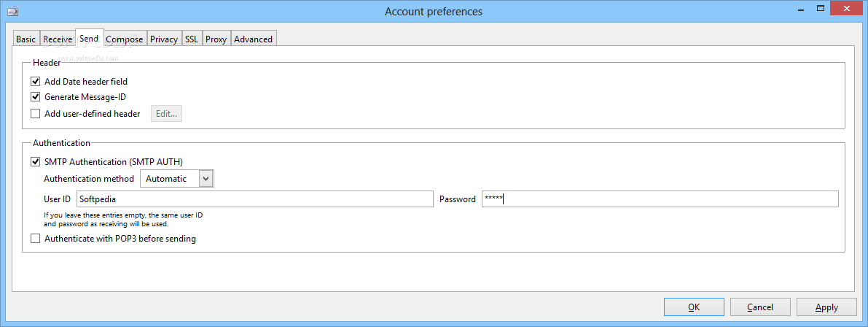868x327 pixels.
Task: Go to the Compose tab
Action: [x=125, y=39]
